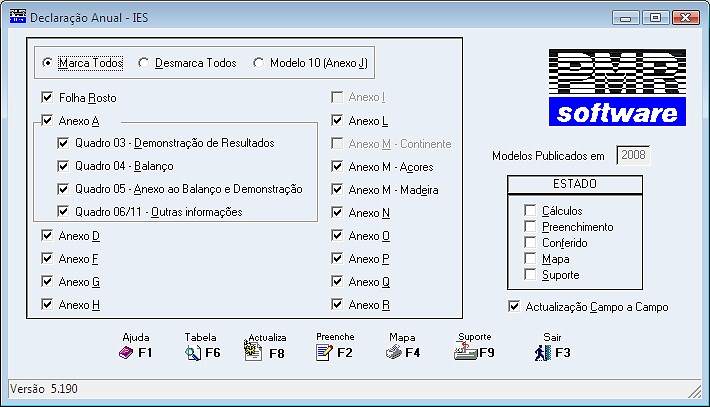Image resolution: width=710 pixels, height=407 pixels.
Task: Enable the Cálculos state checkbox
Action: tap(530, 211)
